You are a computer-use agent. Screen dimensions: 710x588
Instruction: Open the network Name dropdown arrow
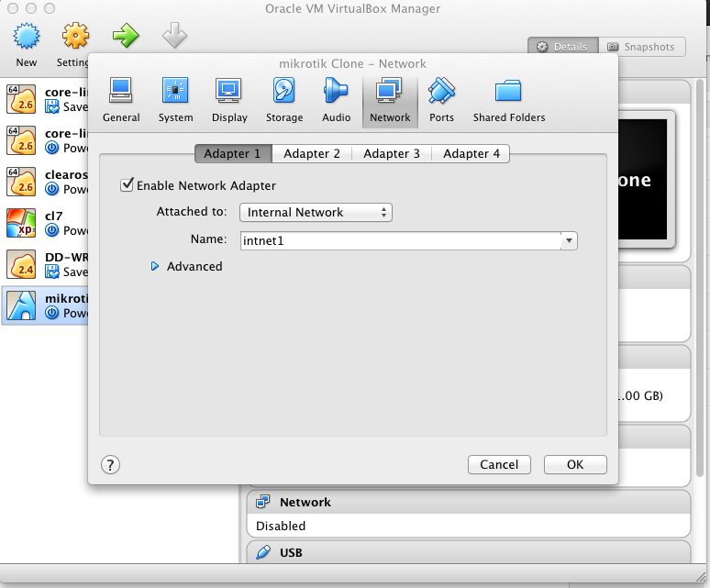coord(569,240)
